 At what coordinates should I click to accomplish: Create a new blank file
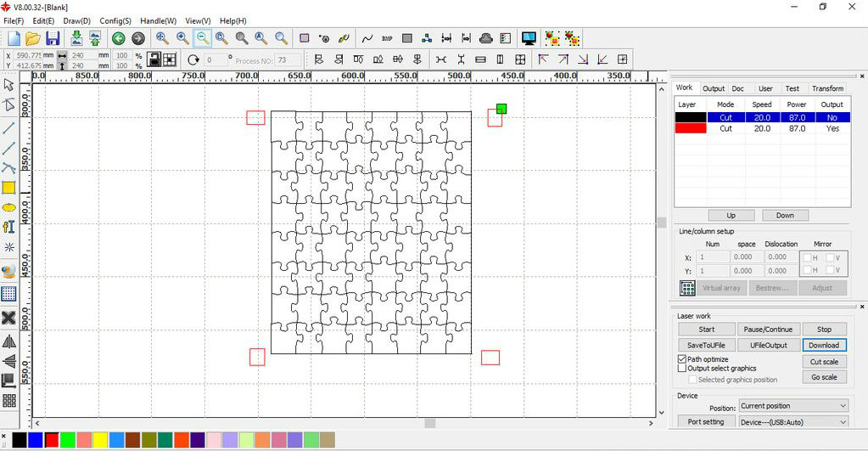pyautogui.click(x=14, y=38)
